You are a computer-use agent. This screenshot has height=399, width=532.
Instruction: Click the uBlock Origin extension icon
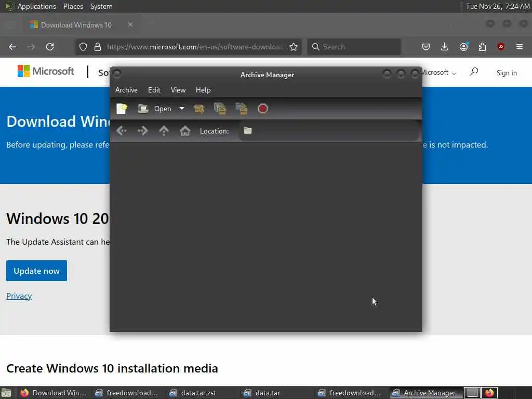[501, 47]
